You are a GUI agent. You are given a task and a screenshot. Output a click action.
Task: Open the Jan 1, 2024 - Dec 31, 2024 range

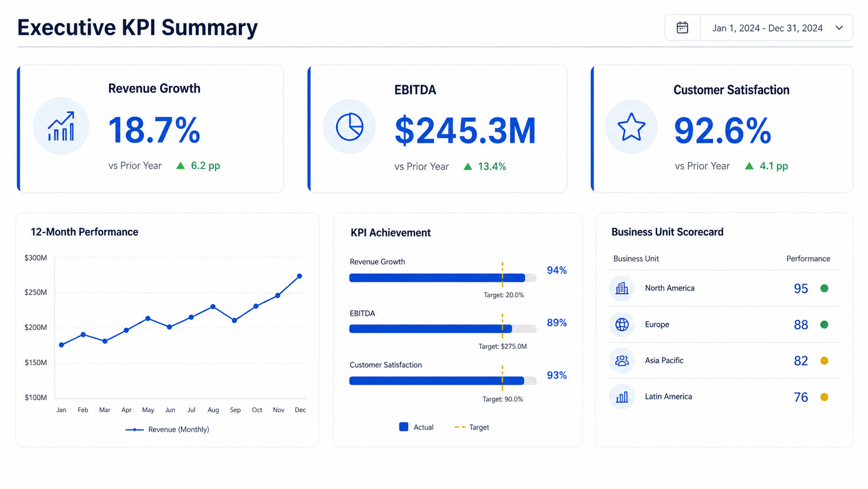point(767,28)
